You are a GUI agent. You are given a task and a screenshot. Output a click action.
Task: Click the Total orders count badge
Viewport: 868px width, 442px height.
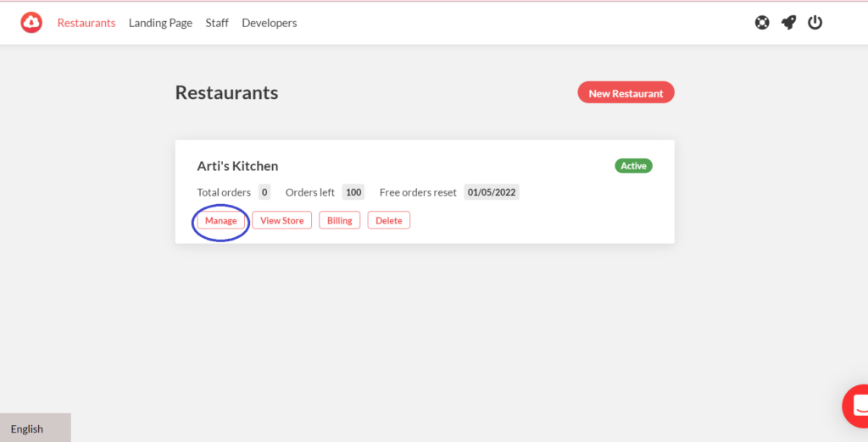264,192
